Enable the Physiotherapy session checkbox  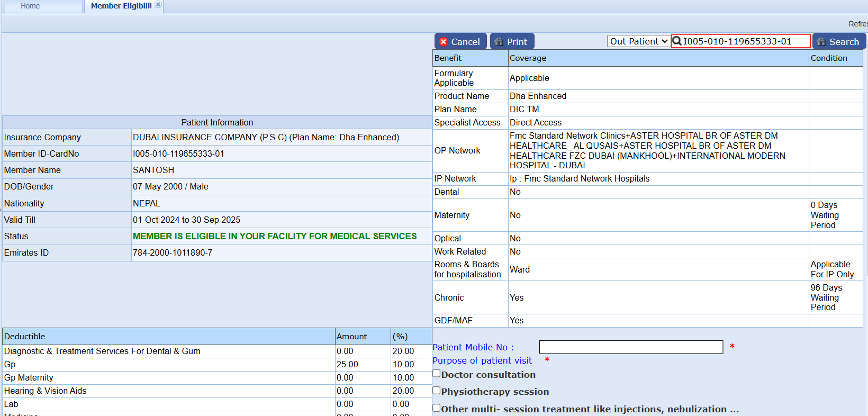click(x=437, y=391)
